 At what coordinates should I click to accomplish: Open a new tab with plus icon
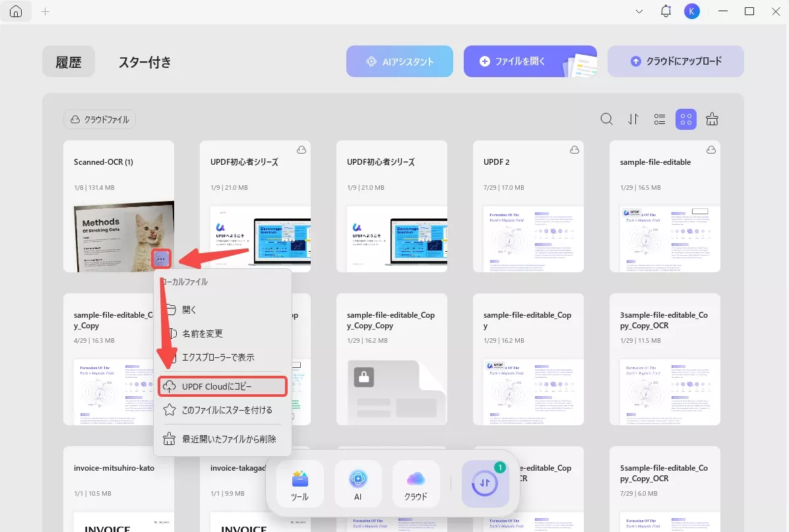click(46, 12)
